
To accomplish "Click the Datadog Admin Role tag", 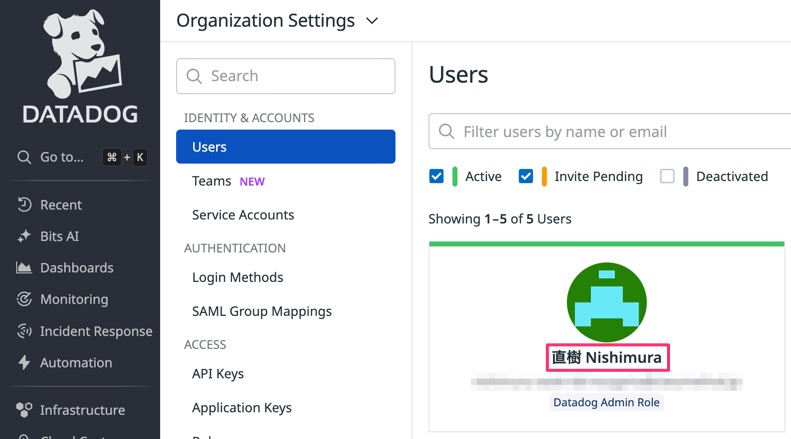I will pos(606,402).
